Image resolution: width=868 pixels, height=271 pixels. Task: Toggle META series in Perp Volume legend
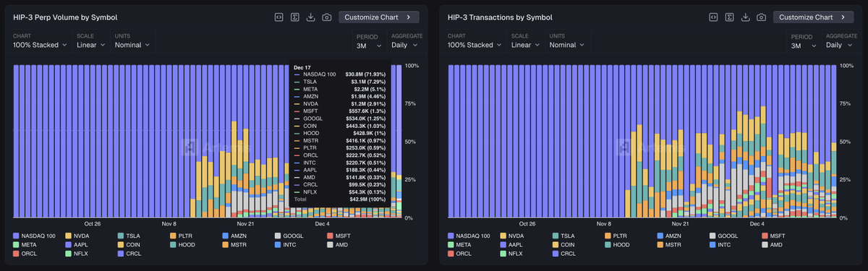coord(25,245)
